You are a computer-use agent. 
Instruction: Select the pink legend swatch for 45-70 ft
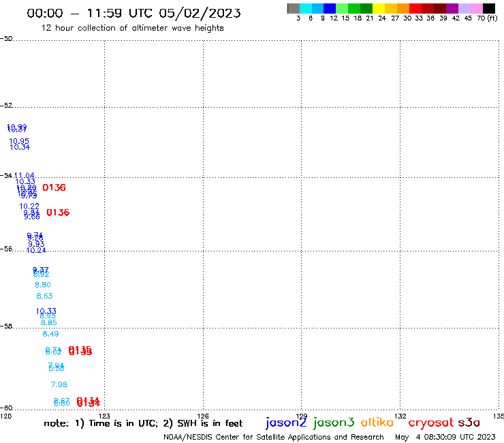point(476,8)
